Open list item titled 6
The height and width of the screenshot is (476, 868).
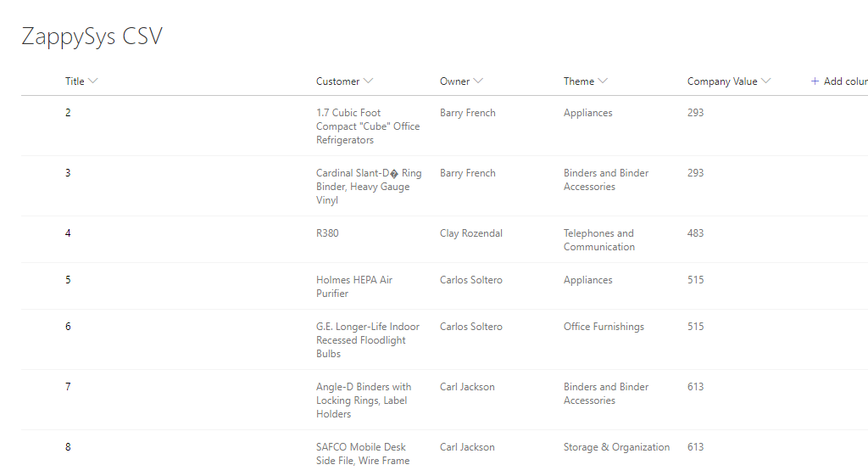click(69, 327)
